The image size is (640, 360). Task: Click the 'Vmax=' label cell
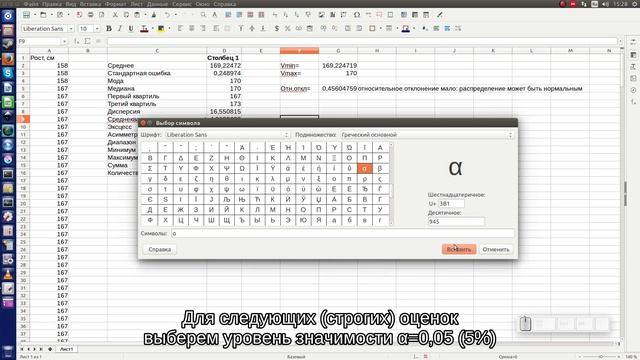coord(299,73)
